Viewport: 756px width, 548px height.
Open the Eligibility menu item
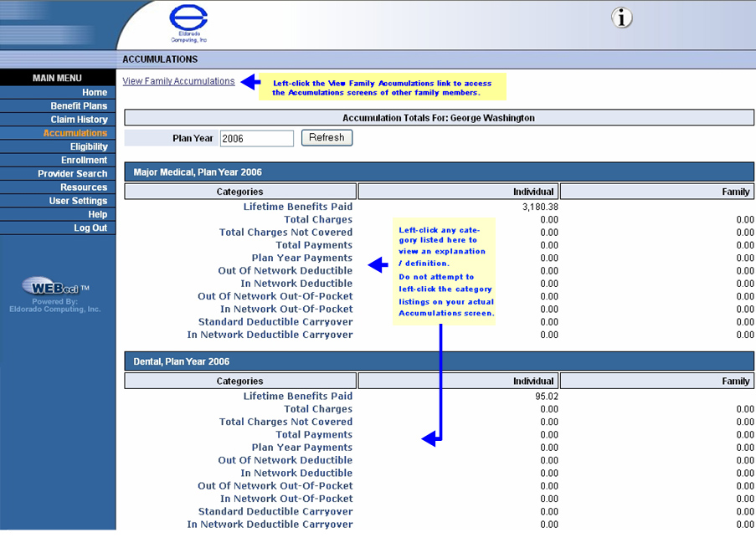(x=88, y=146)
